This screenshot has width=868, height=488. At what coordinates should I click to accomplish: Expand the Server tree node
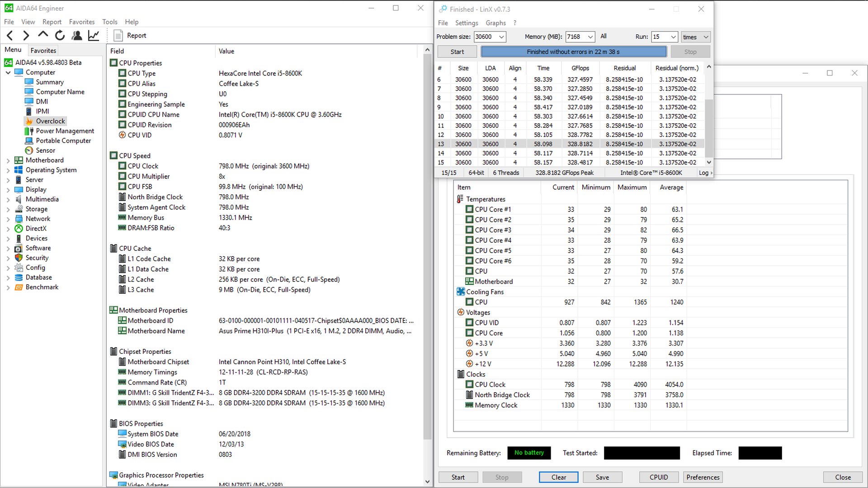tap(8, 180)
